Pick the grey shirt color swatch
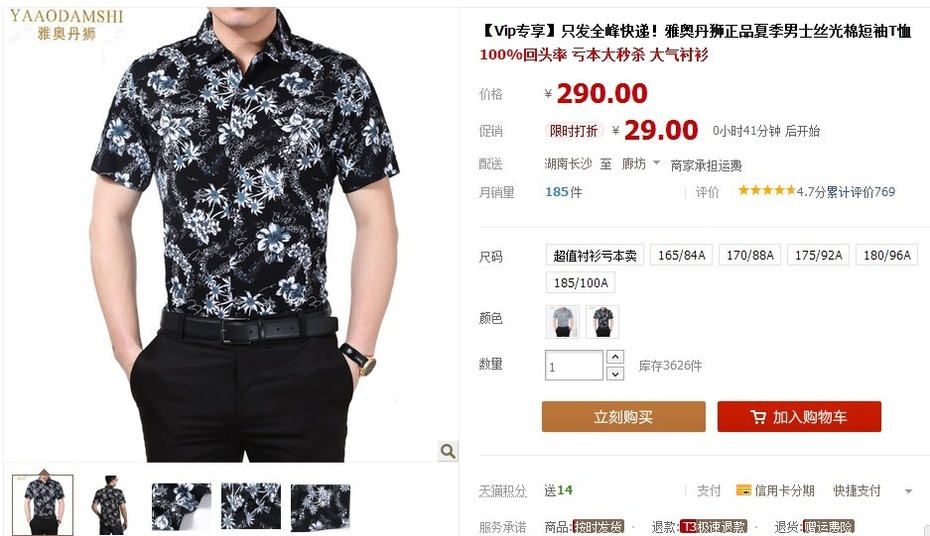930x536 pixels. click(562, 321)
